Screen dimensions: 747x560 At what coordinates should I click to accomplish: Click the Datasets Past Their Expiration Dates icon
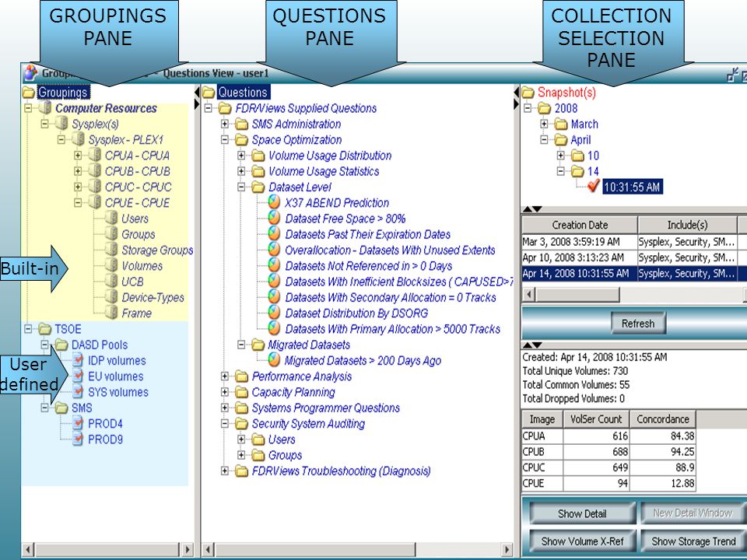[x=274, y=234]
